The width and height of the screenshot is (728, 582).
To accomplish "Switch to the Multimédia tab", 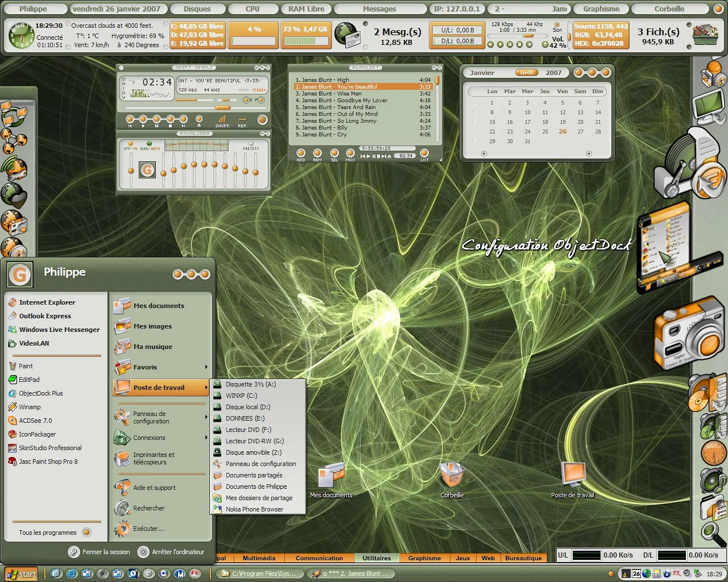I will point(259,558).
